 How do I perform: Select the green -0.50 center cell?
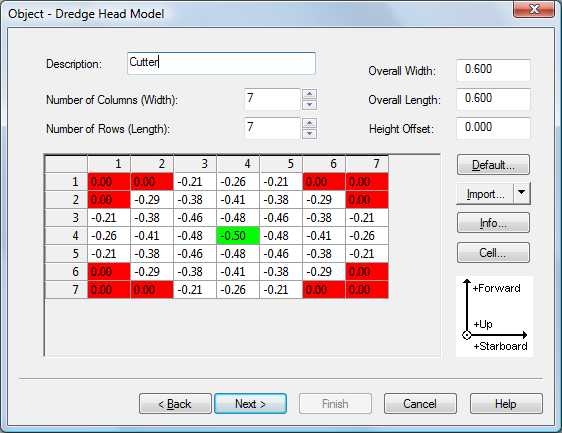(238, 236)
